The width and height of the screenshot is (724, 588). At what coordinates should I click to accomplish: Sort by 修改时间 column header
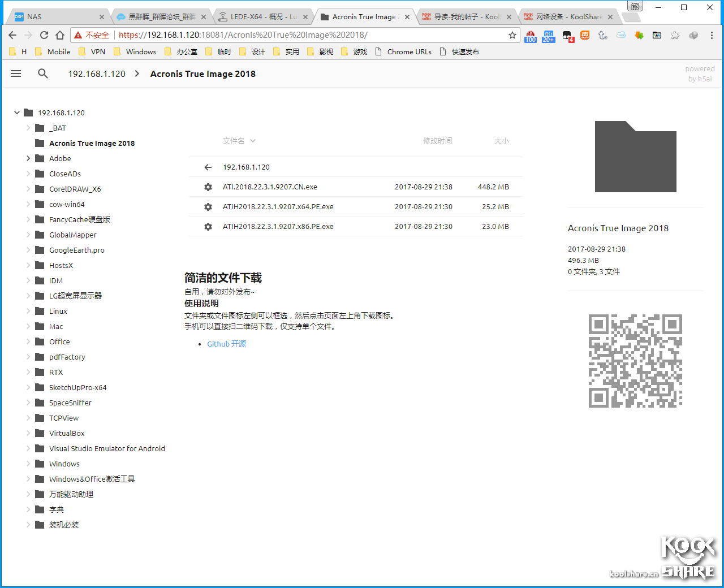point(437,141)
